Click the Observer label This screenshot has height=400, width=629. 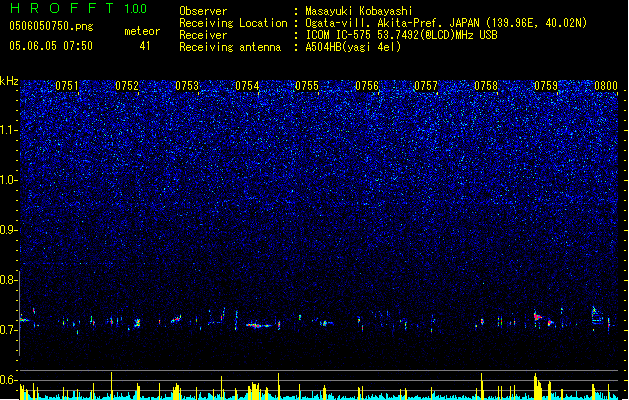tap(203, 11)
